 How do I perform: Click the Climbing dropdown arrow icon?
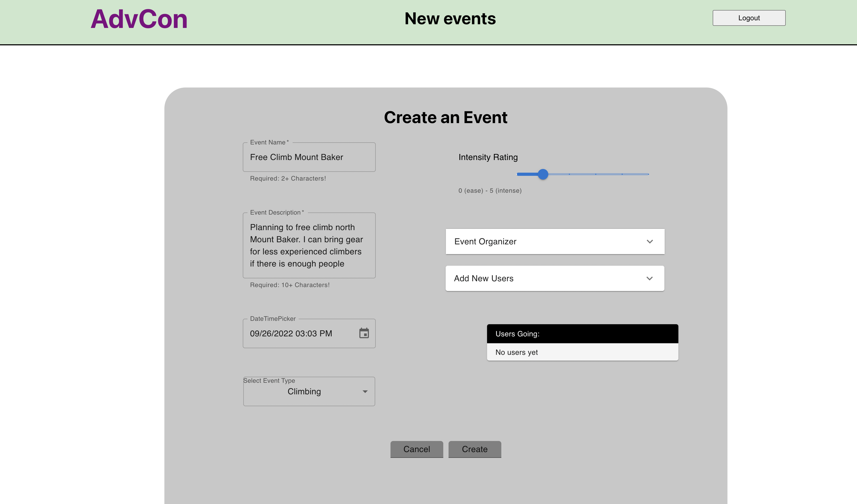(x=365, y=391)
